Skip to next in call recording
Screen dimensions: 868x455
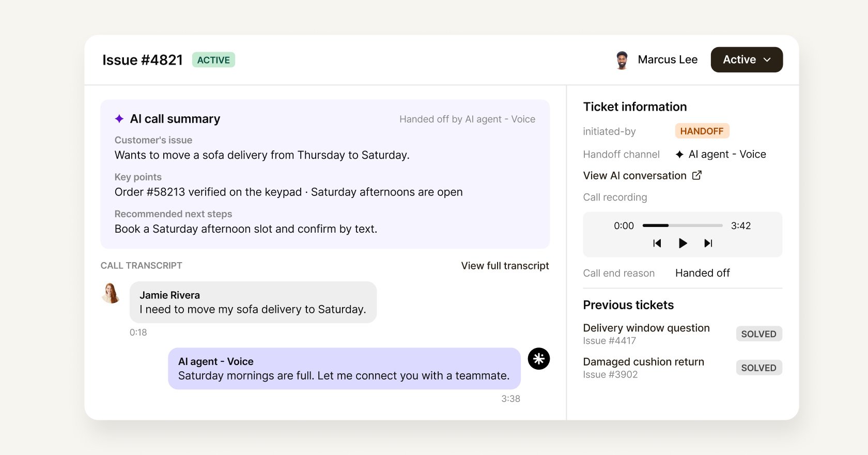pos(708,243)
